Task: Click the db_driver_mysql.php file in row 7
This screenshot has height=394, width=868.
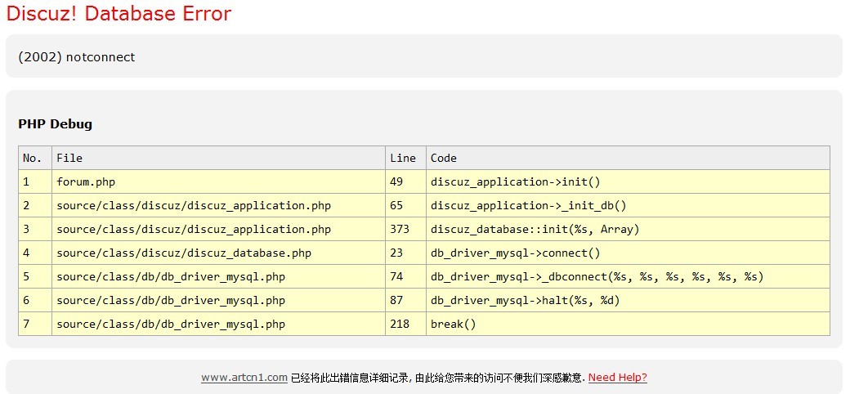Action: 219,325
